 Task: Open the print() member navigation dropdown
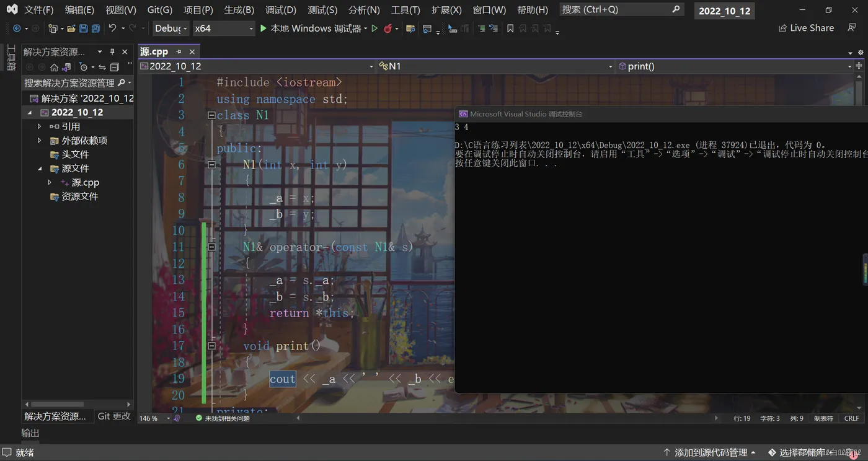click(735, 66)
